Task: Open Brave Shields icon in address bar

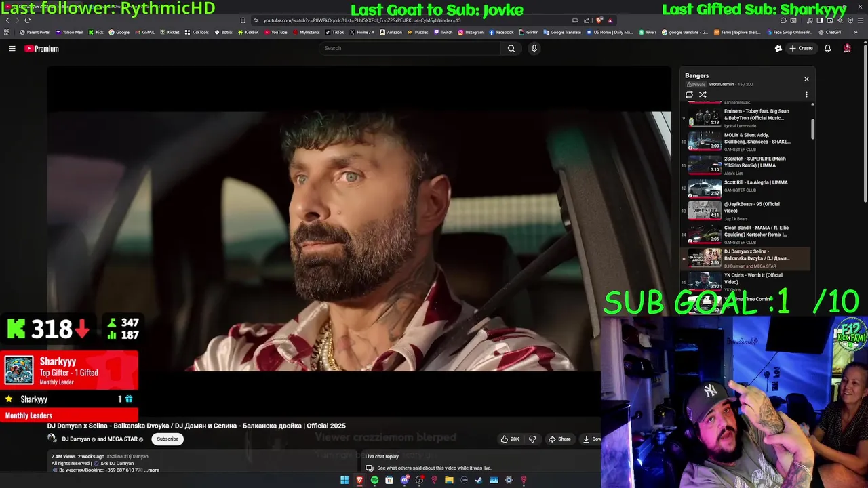Action: point(599,20)
